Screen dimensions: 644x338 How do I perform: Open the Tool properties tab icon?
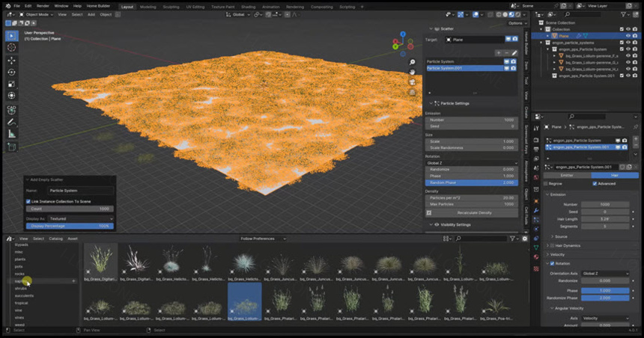536,129
